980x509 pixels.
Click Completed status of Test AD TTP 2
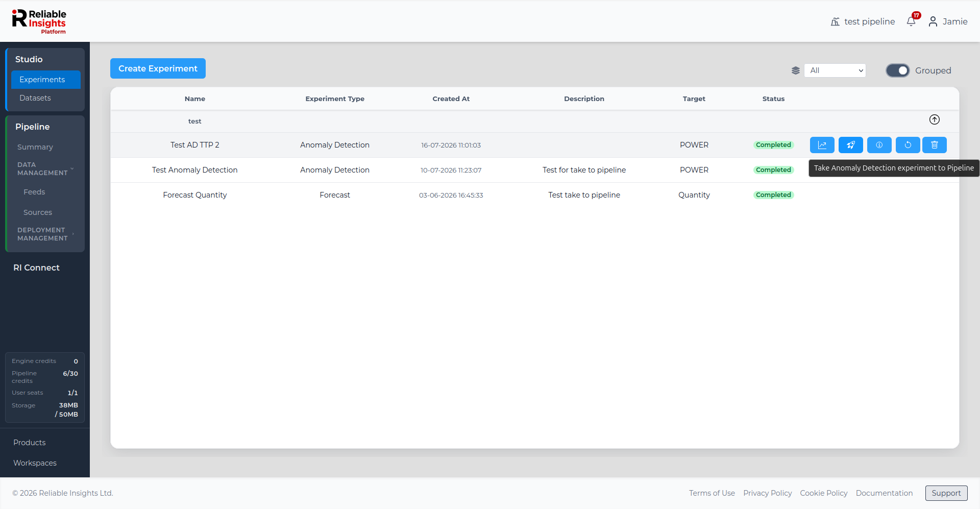point(774,145)
